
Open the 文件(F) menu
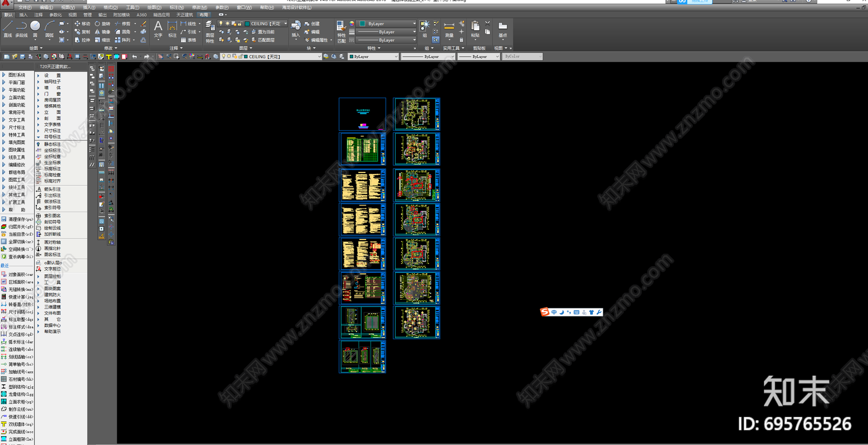click(x=25, y=8)
